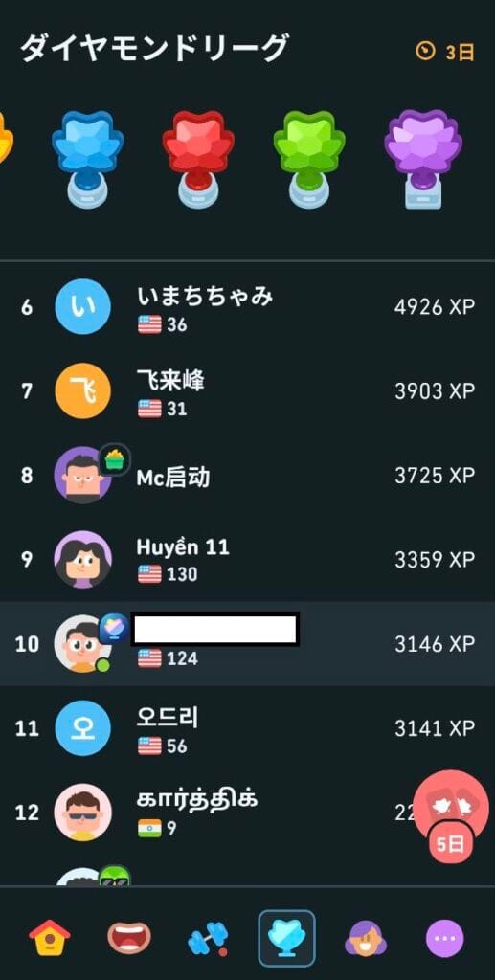495x980 pixels.
Task: Open いまちちゃみ profile in rank 6
Action: pyautogui.click(x=247, y=307)
